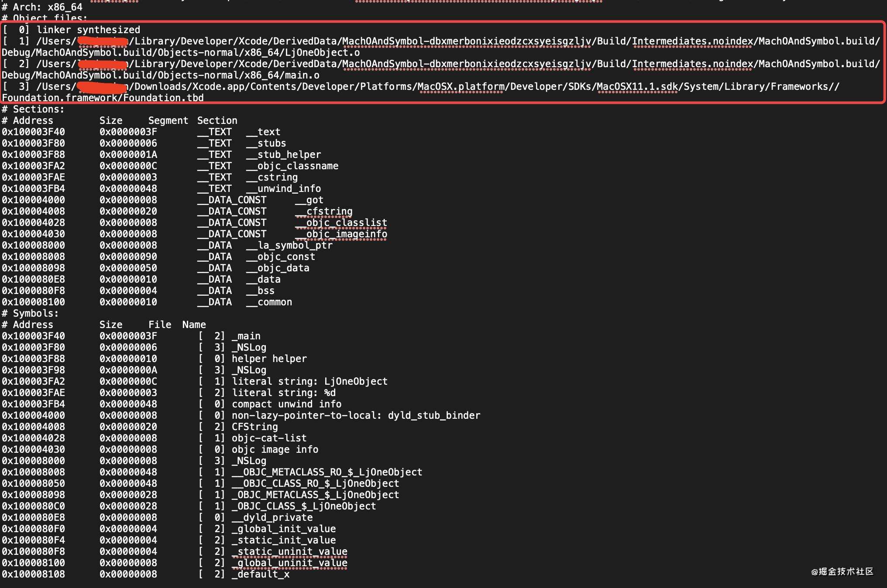Click the CFString symbol name

(255, 427)
